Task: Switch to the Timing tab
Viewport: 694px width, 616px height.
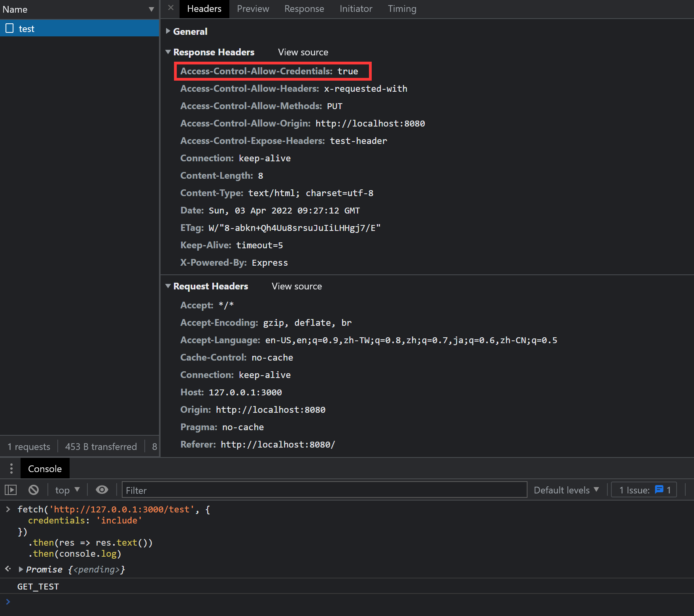Action: pos(402,9)
